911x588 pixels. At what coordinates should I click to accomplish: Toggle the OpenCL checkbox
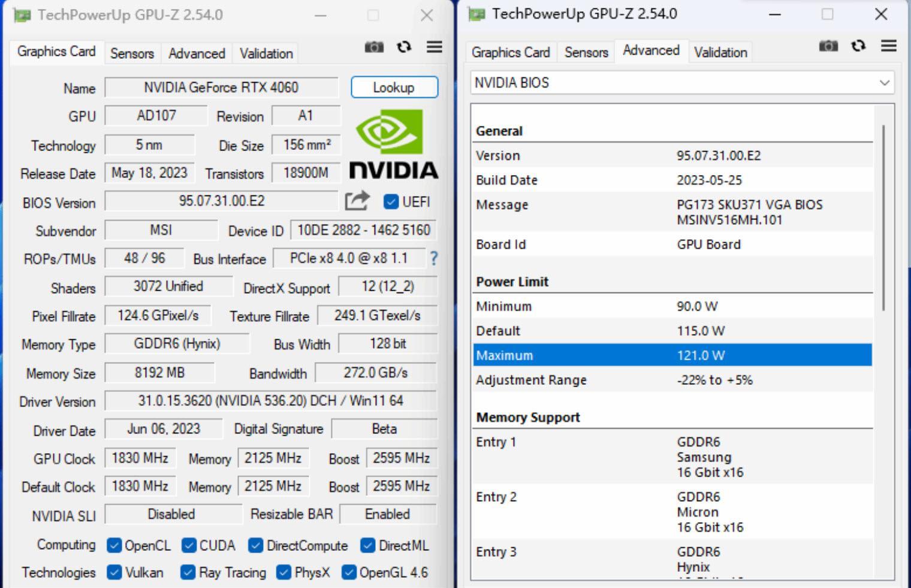(114, 545)
